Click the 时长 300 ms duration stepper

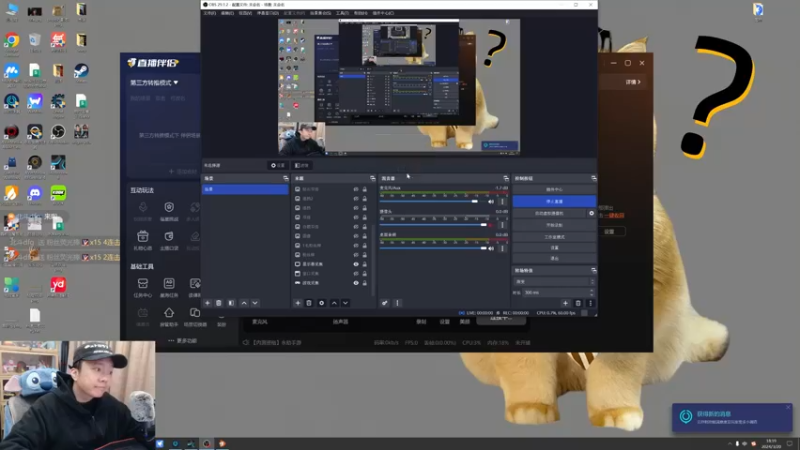(592, 292)
